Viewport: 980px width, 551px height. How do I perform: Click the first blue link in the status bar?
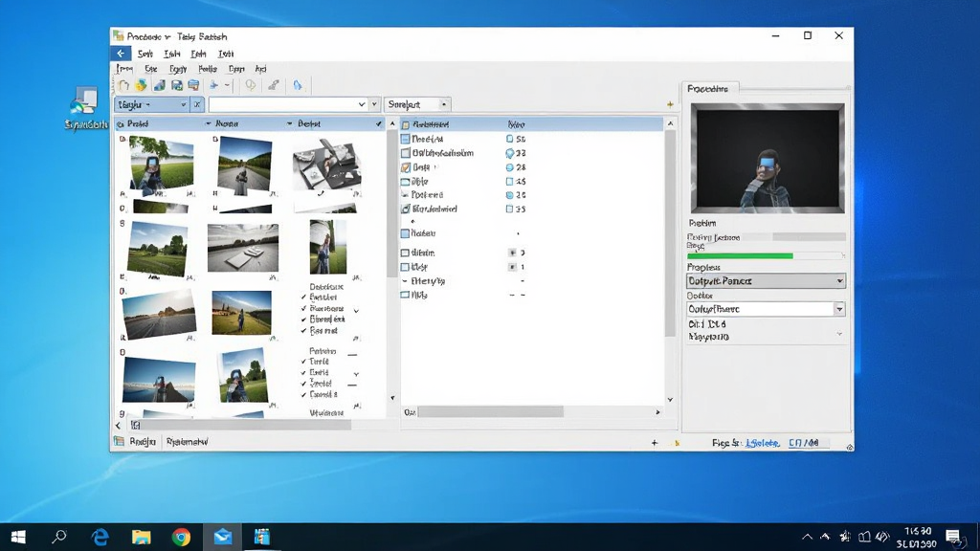[x=763, y=443]
